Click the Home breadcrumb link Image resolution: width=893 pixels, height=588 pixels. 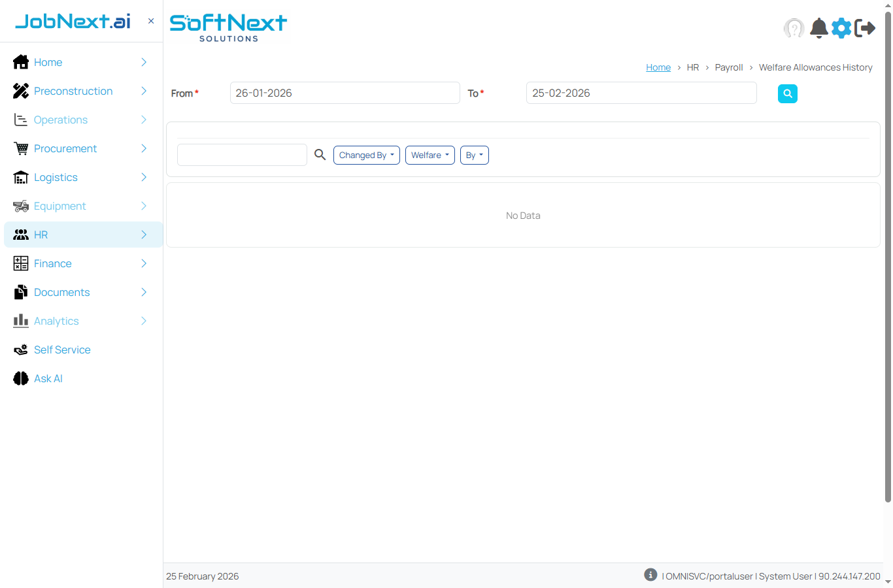[658, 67]
